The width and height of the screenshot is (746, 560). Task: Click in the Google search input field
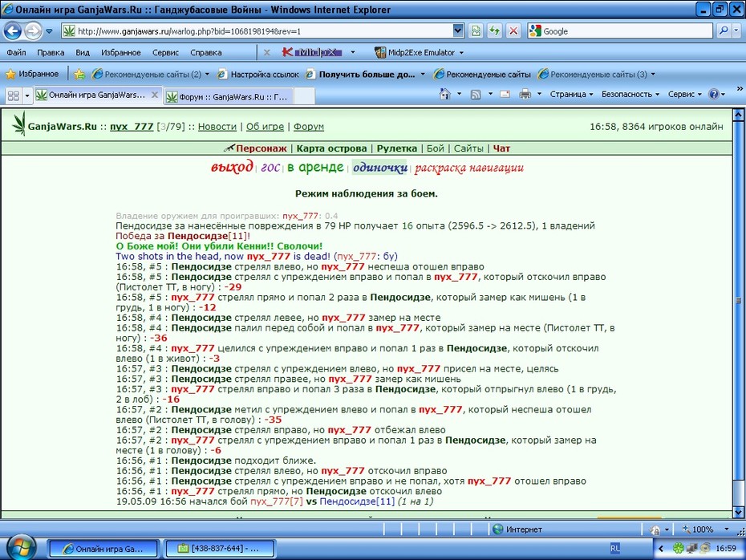(626, 31)
